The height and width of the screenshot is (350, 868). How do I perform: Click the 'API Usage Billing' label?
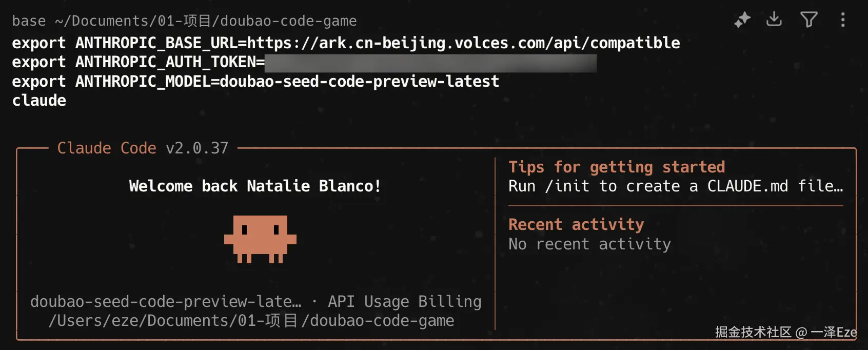point(405,301)
